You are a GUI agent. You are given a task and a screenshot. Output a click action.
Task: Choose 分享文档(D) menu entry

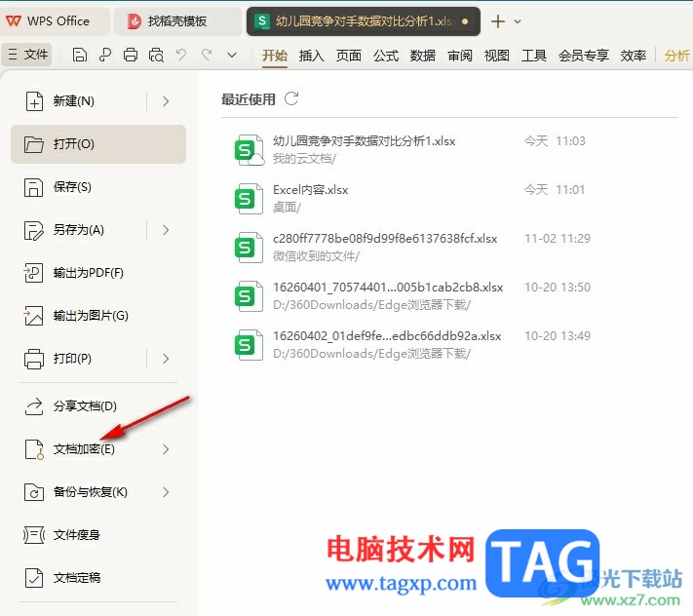pyautogui.click(x=98, y=406)
